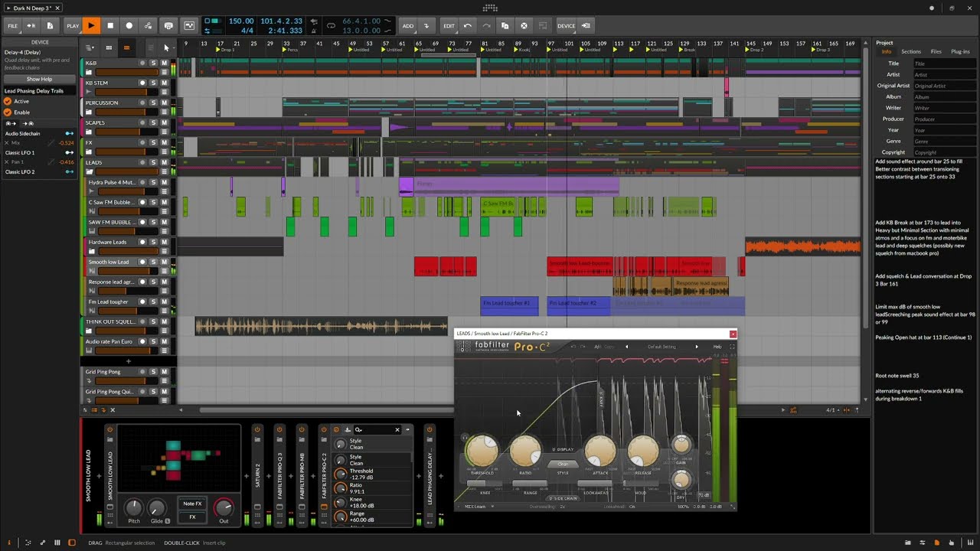This screenshot has width=980, height=551.
Task: Clear the device parameter search field
Action: coord(397,429)
